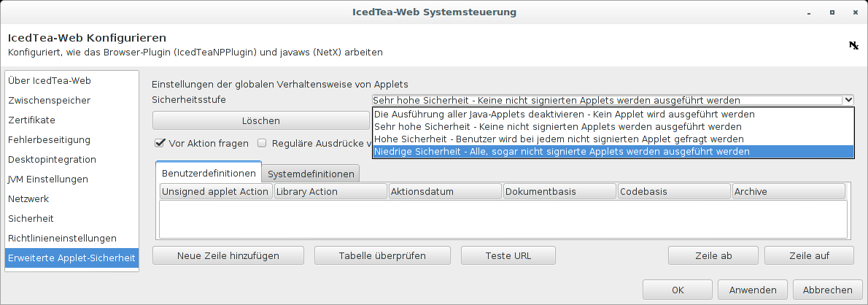Select 'Niedrige Sicherheit' option in dropdown
This screenshot has width=868, height=305.
click(x=560, y=152)
